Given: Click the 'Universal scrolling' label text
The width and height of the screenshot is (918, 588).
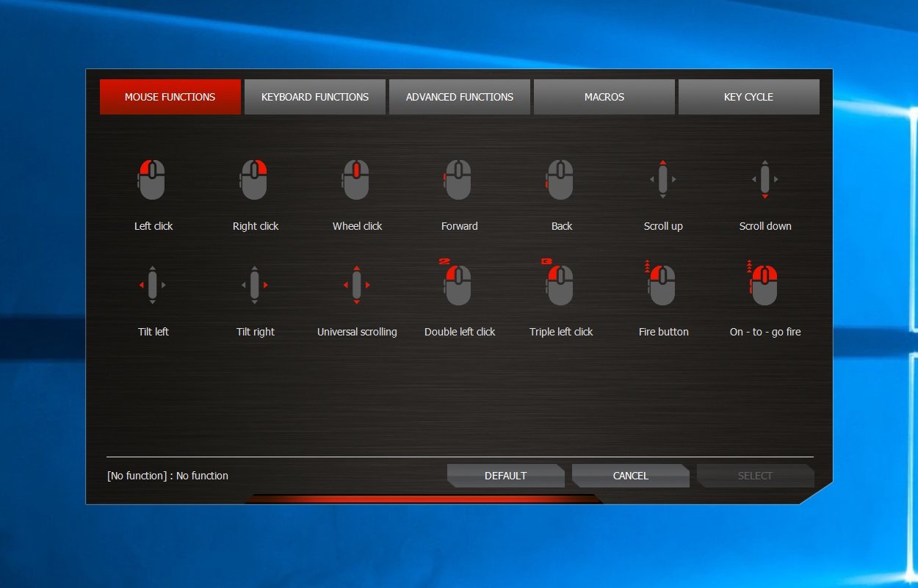Looking at the screenshot, I should pos(357,332).
